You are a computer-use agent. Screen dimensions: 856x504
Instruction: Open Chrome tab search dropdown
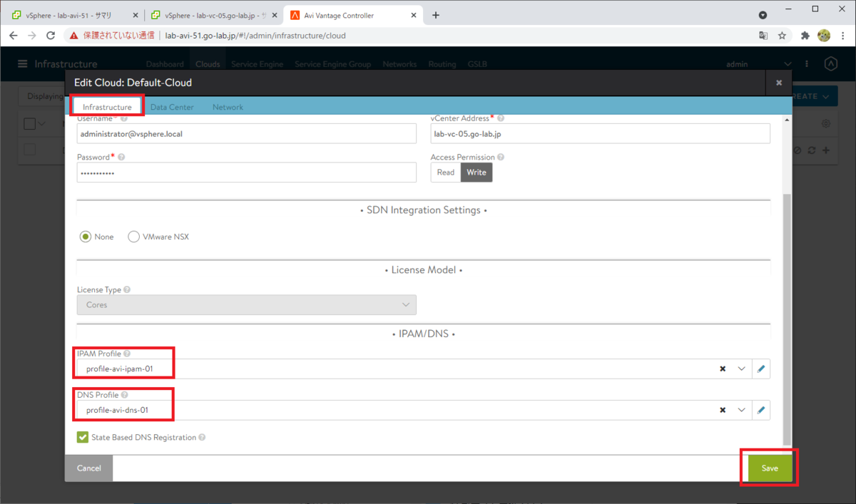763,15
